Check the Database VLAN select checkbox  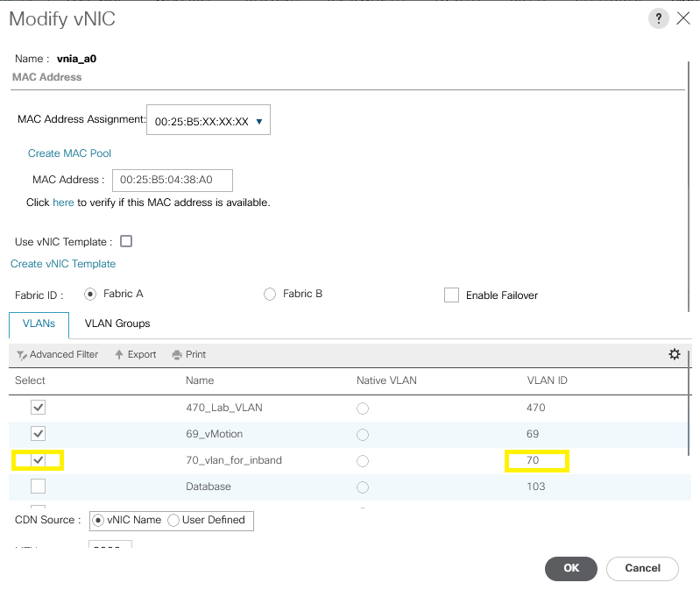pos(38,487)
